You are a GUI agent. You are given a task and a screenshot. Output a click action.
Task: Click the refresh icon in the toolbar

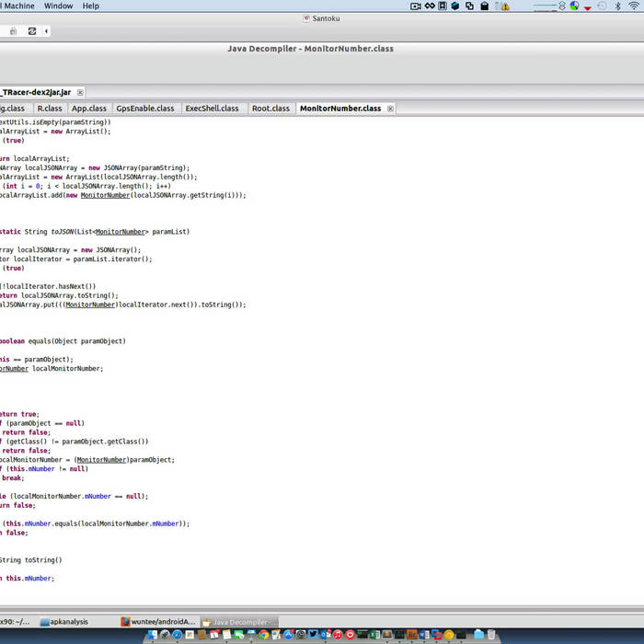tap(32, 30)
